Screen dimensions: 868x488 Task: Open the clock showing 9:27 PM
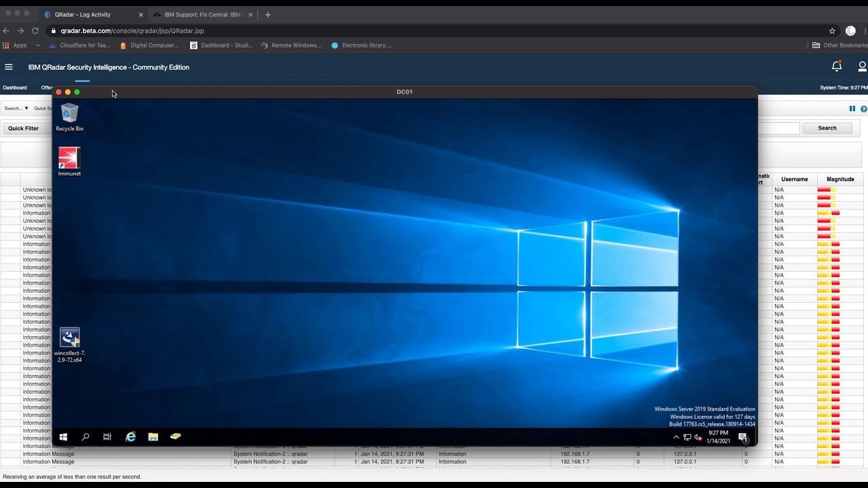coord(718,436)
